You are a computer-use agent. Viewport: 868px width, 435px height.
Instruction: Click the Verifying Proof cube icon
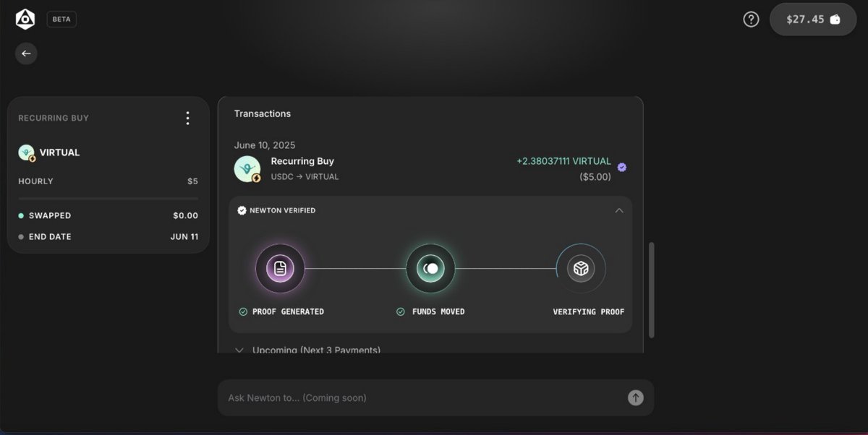coord(581,268)
